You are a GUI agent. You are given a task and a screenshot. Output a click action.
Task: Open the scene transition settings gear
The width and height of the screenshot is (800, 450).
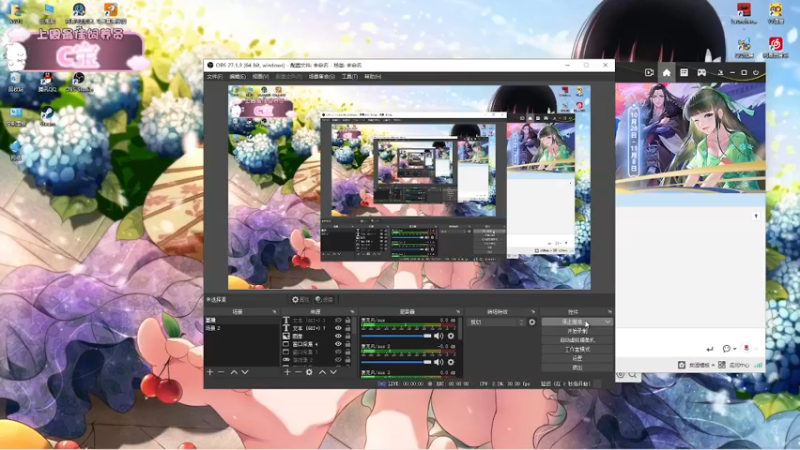point(532,322)
